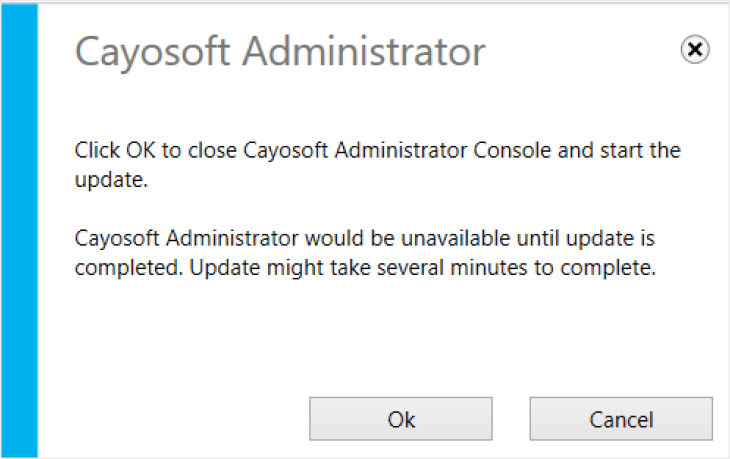The image size is (730, 459).
Task: Click the 'Cayosoft' word in the heading
Action: (x=152, y=53)
